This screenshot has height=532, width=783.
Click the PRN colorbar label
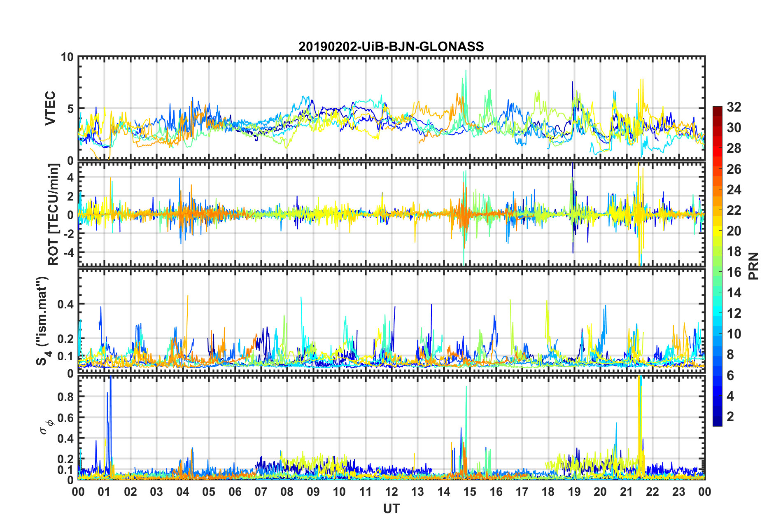pos(753,266)
